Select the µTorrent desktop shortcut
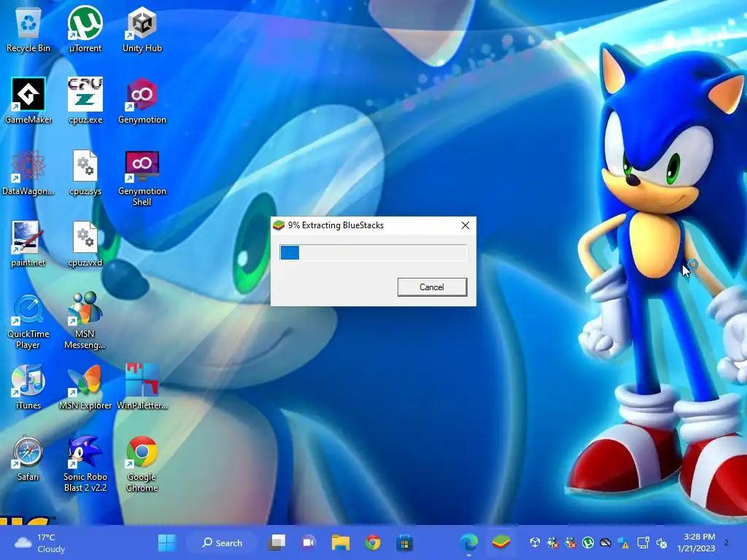747x560 pixels. 85,29
